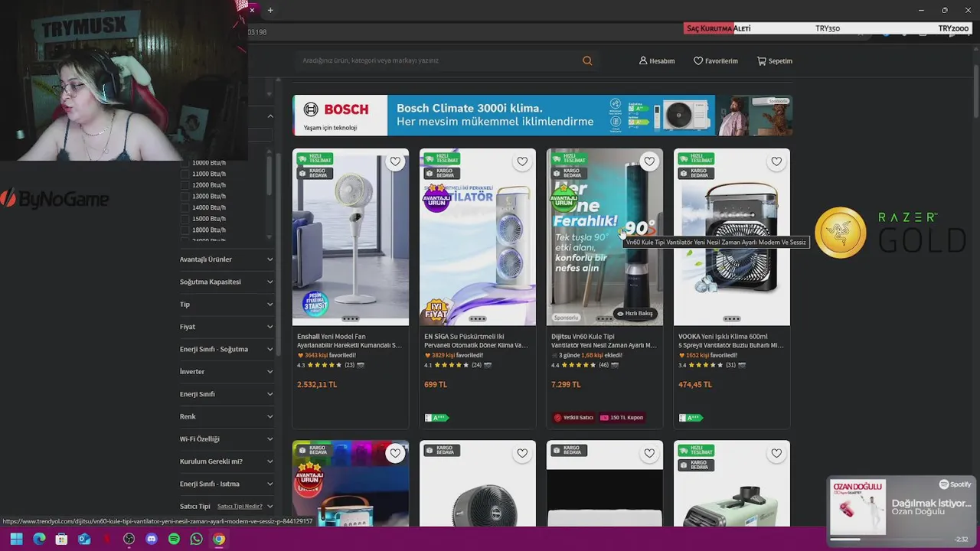Open Sepetim shopping cart

[x=775, y=60]
